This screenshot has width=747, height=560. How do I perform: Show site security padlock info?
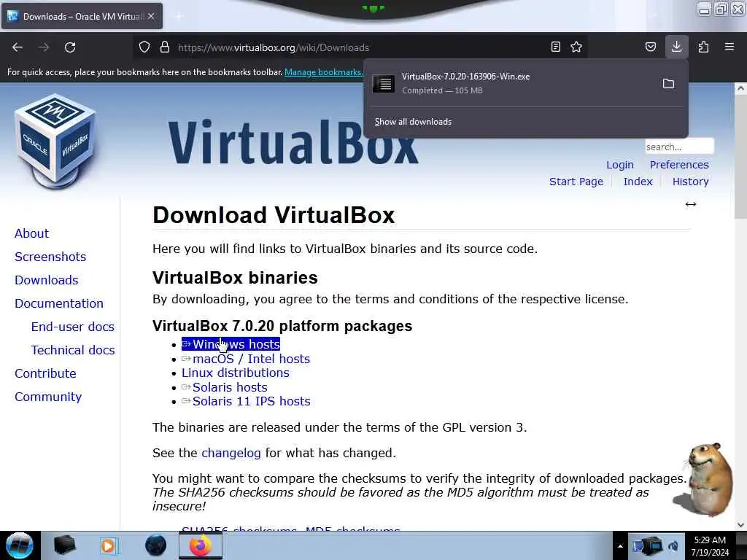[x=165, y=47]
